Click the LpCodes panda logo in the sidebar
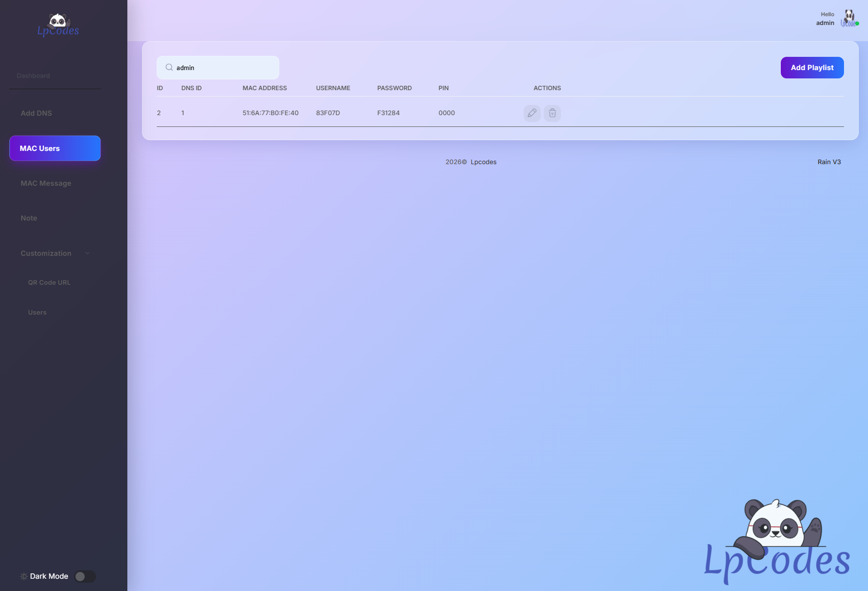The image size is (868, 591). click(58, 25)
